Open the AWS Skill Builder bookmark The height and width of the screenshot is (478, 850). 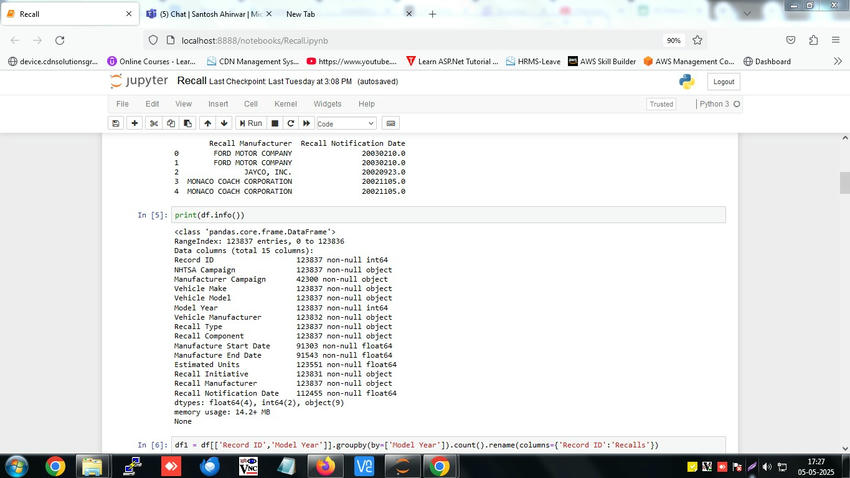click(x=602, y=62)
